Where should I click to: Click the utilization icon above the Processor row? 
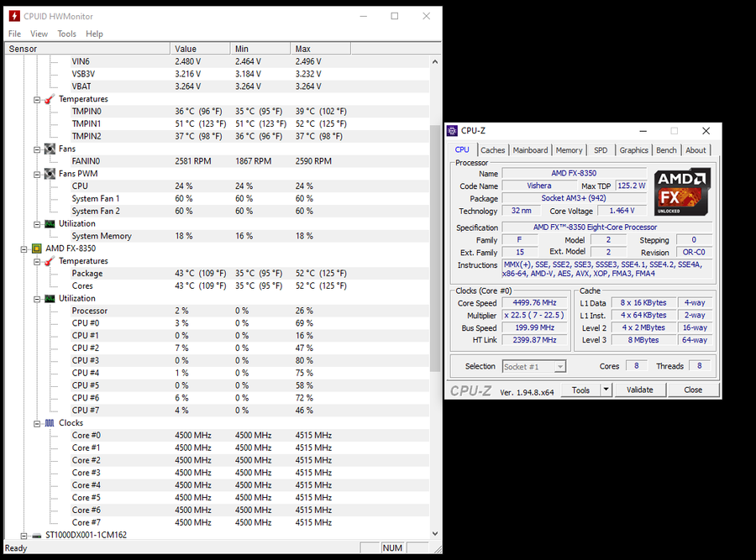pyautogui.click(x=50, y=299)
